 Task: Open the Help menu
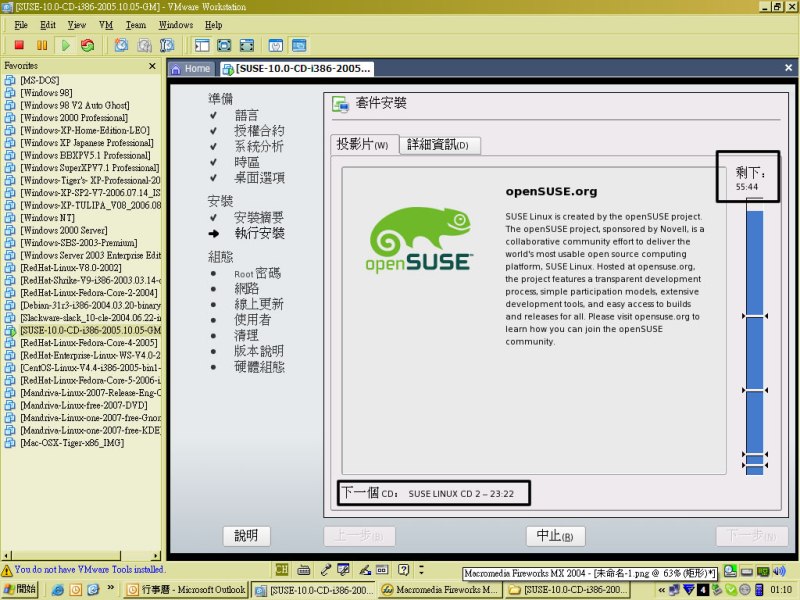(x=213, y=25)
